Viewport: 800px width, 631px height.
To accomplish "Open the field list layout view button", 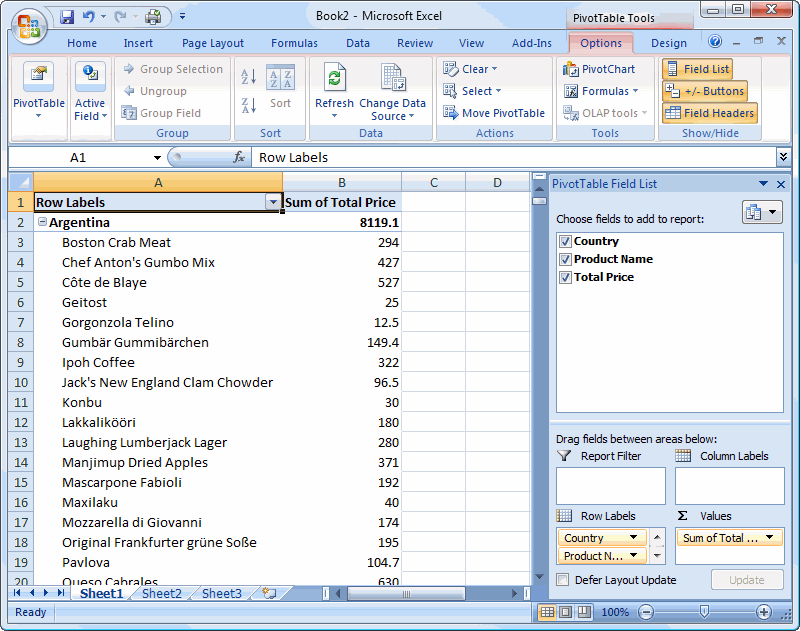I will [762, 212].
